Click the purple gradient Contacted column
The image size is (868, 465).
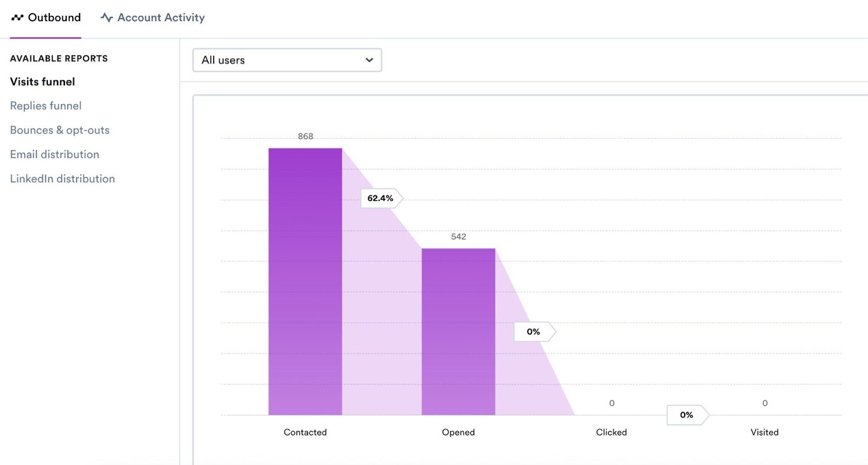(305, 282)
